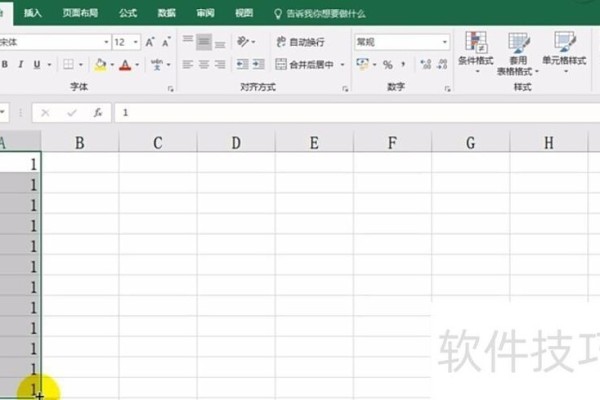Open the 数字 group dialog launcher

[447, 89]
